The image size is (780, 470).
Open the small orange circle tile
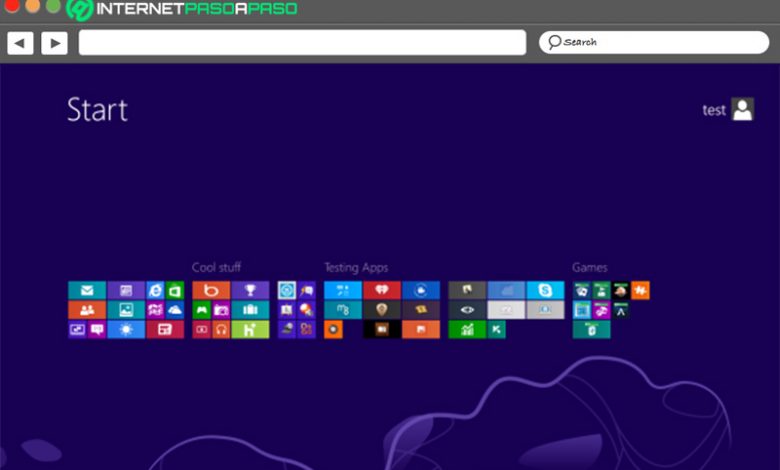click(x=333, y=329)
